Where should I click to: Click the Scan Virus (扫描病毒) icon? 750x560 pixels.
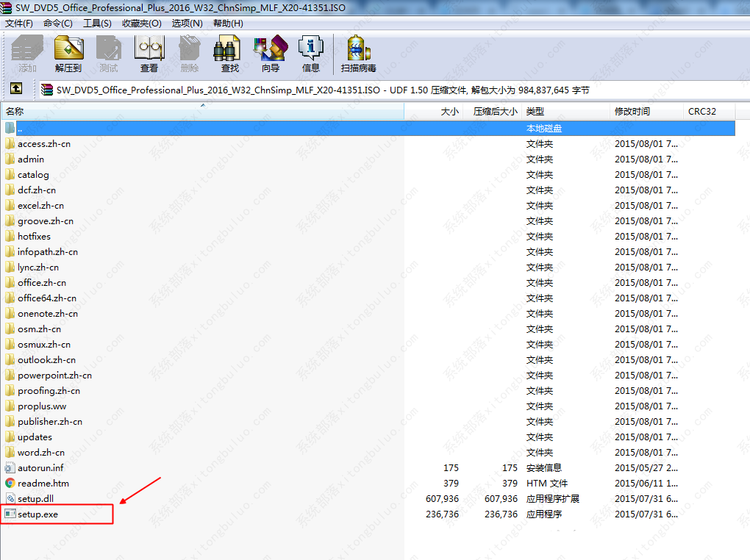(358, 49)
